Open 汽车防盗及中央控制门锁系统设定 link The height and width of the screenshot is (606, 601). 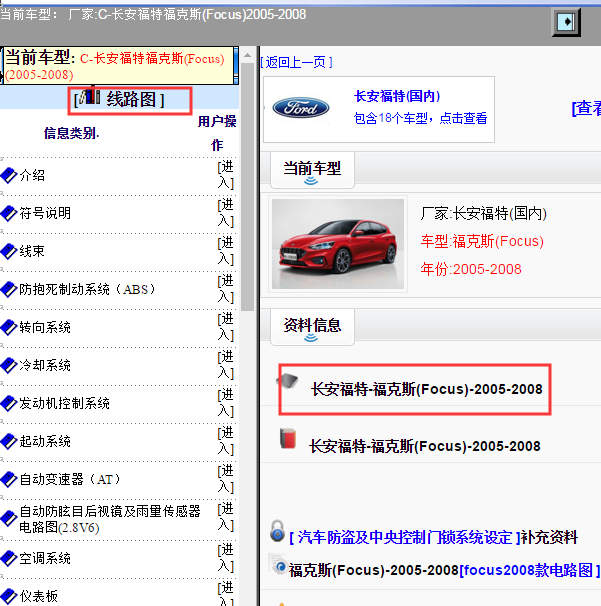(405, 538)
